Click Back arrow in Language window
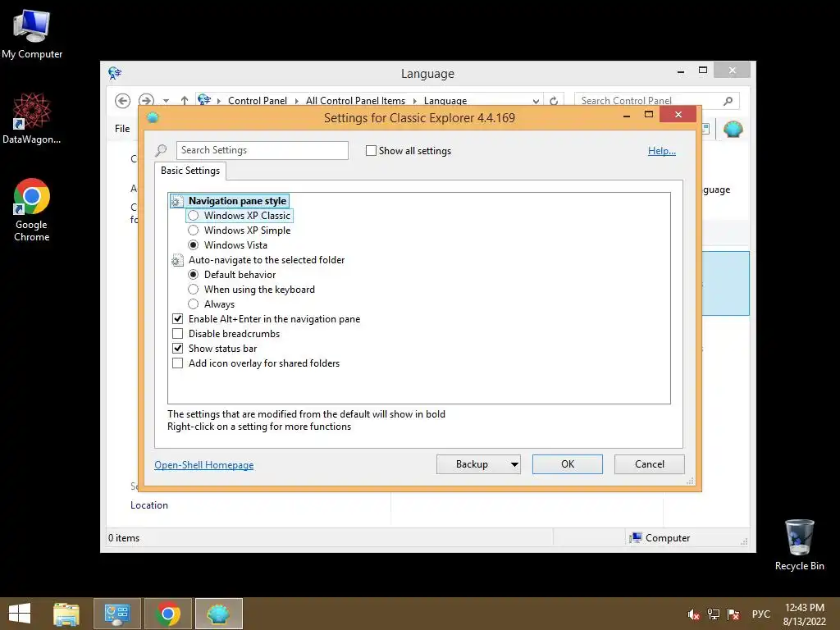This screenshot has height=630, width=840. click(x=123, y=101)
